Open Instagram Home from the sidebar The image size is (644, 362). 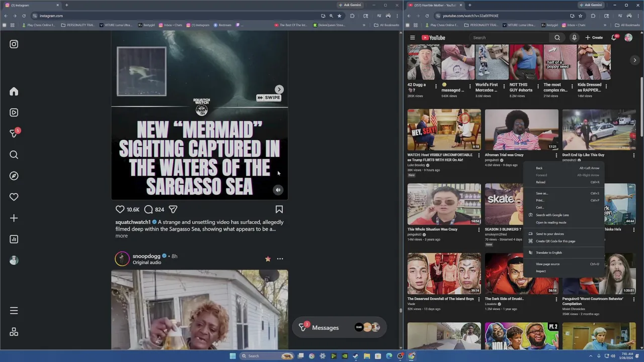tap(14, 92)
